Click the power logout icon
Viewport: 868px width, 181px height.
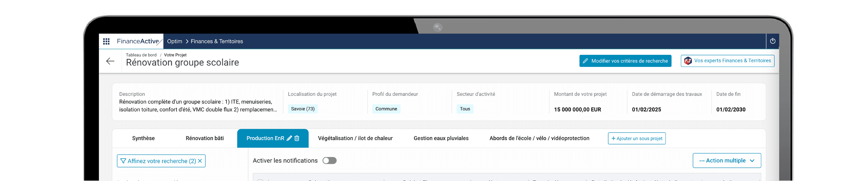(x=773, y=41)
